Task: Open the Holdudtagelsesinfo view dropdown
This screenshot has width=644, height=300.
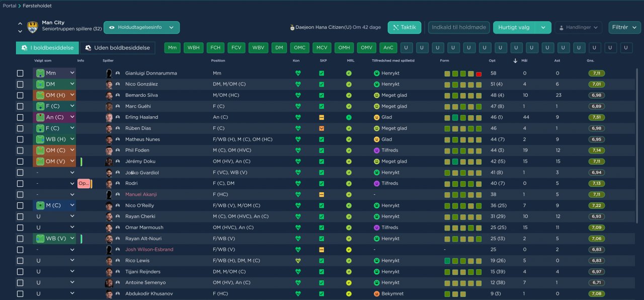Action: point(141,28)
